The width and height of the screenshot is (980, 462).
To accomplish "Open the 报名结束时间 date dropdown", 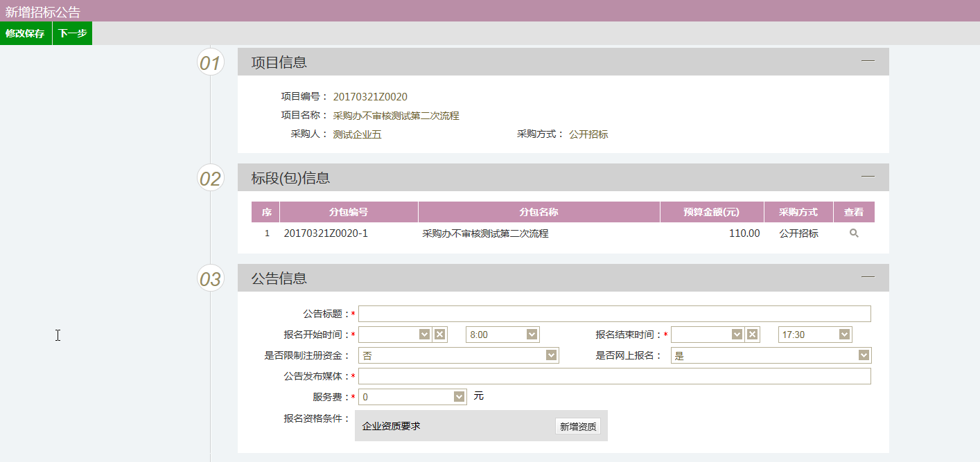I will point(737,335).
